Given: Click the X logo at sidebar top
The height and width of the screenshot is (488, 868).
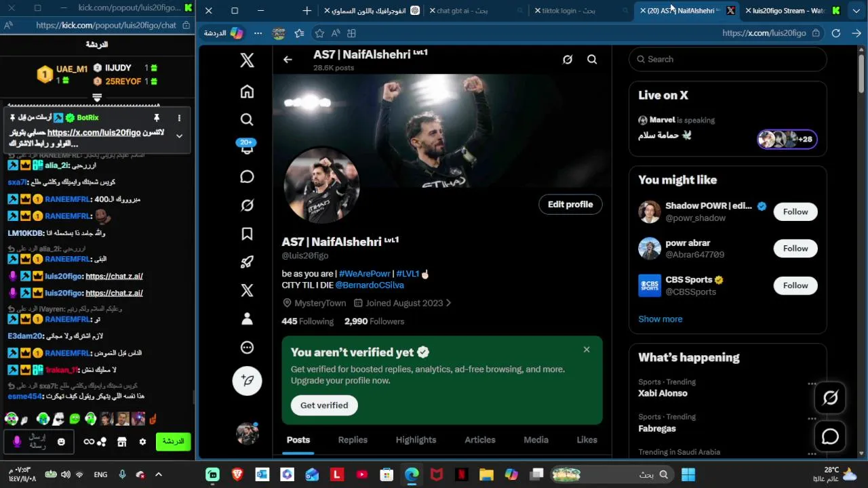Looking at the screenshot, I should [x=247, y=60].
